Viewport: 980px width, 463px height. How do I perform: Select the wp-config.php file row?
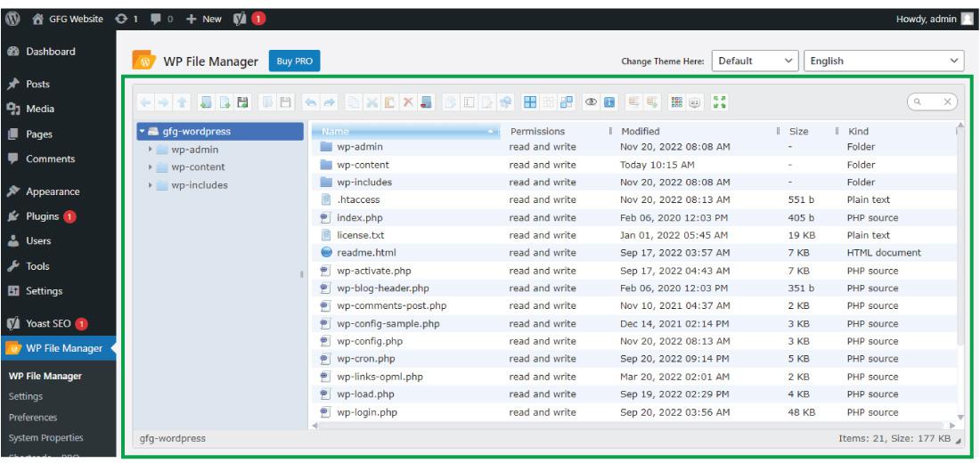coord(634,341)
